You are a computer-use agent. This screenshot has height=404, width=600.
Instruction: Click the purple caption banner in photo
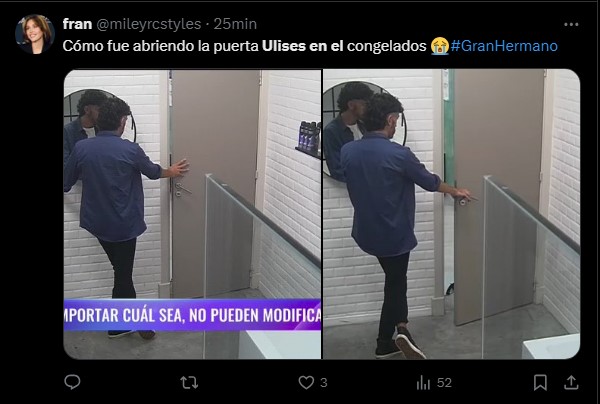pos(192,315)
